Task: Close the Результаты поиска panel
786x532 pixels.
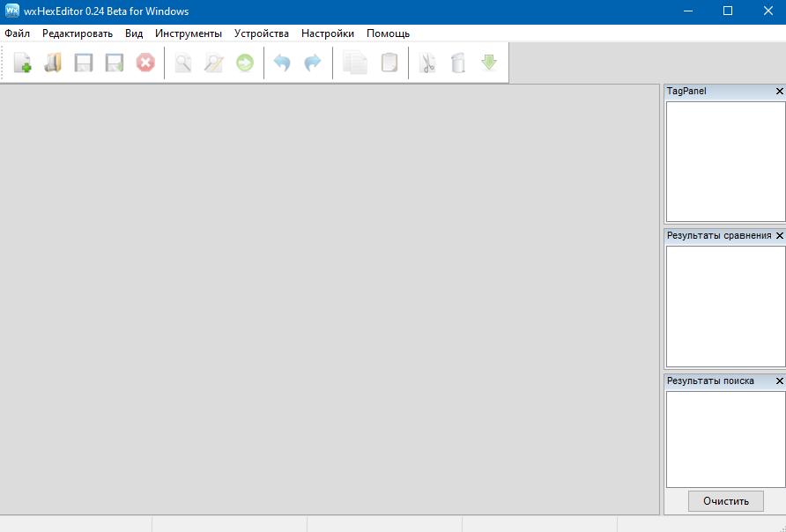Action: pyautogui.click(x=780, y=381)
